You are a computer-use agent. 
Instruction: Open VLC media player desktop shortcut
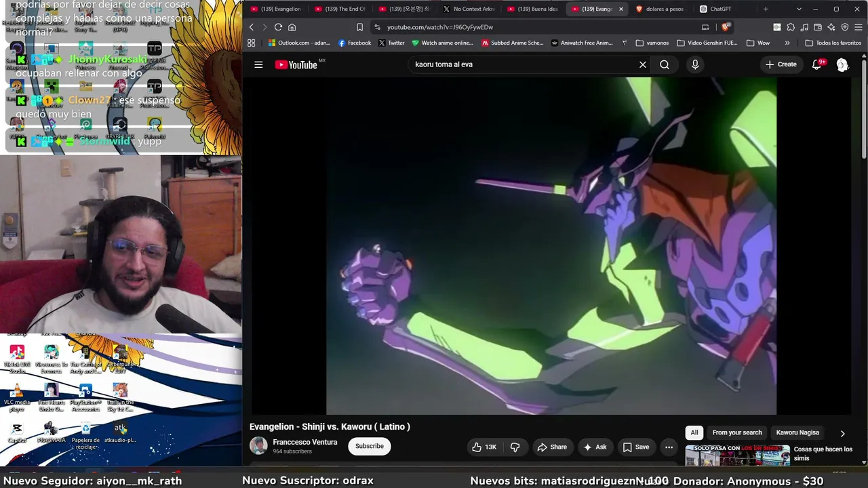[18, 397]
